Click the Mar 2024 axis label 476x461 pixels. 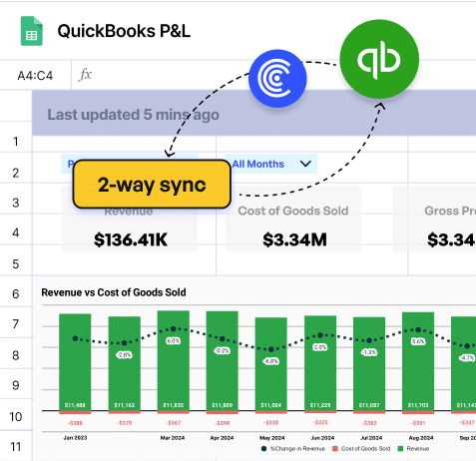pos(173,438)
